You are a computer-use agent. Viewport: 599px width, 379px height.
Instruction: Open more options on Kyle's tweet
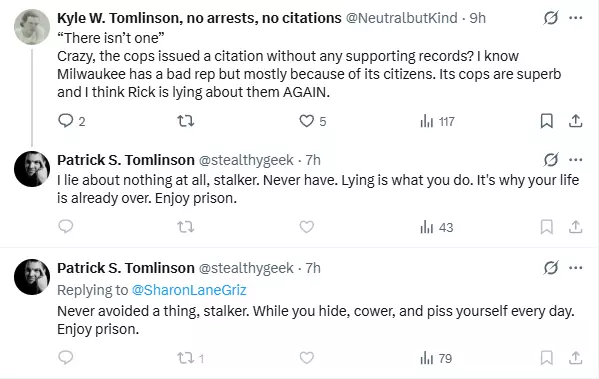tap(576, 18)
